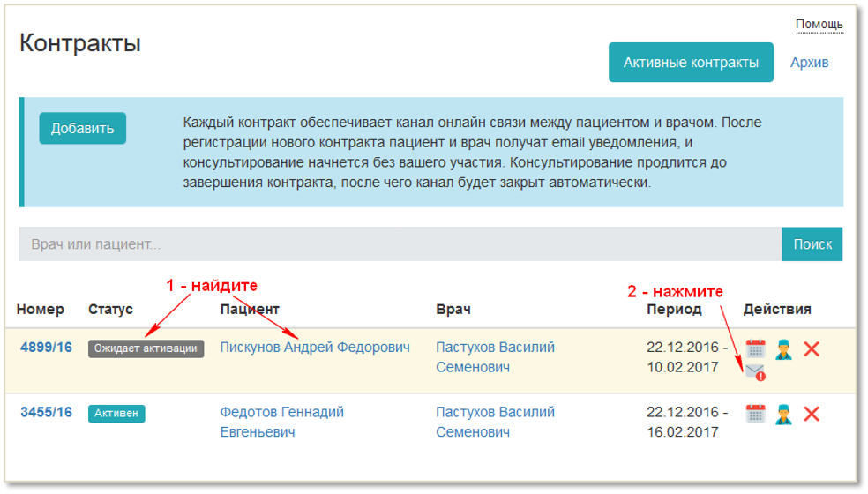
Task: Delete contract 4899/16 with red cross
Action: pyautogui.click(x=812, y=349)
